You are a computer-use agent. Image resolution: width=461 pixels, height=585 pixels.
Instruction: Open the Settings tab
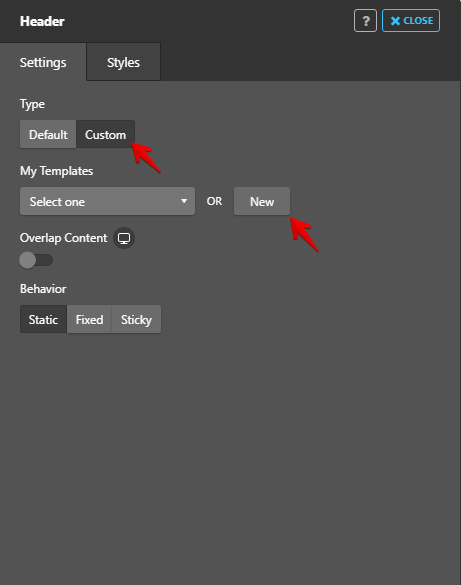(x=43, y=62)
